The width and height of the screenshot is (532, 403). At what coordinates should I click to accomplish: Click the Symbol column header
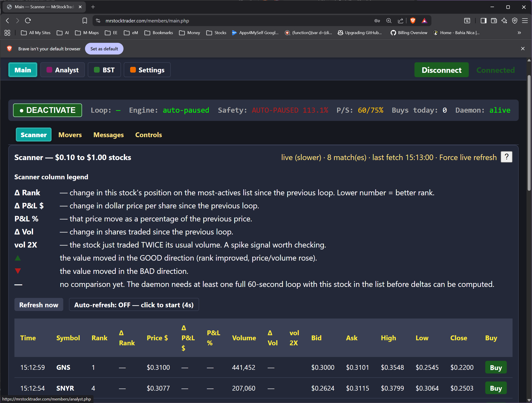(x=68, y=338)
